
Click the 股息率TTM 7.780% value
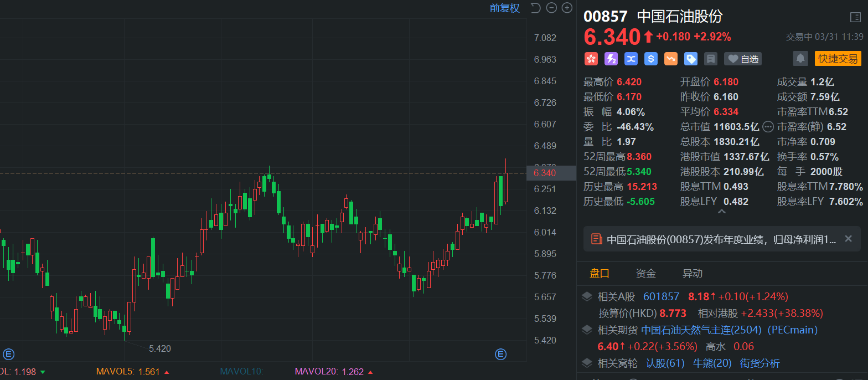846,187
